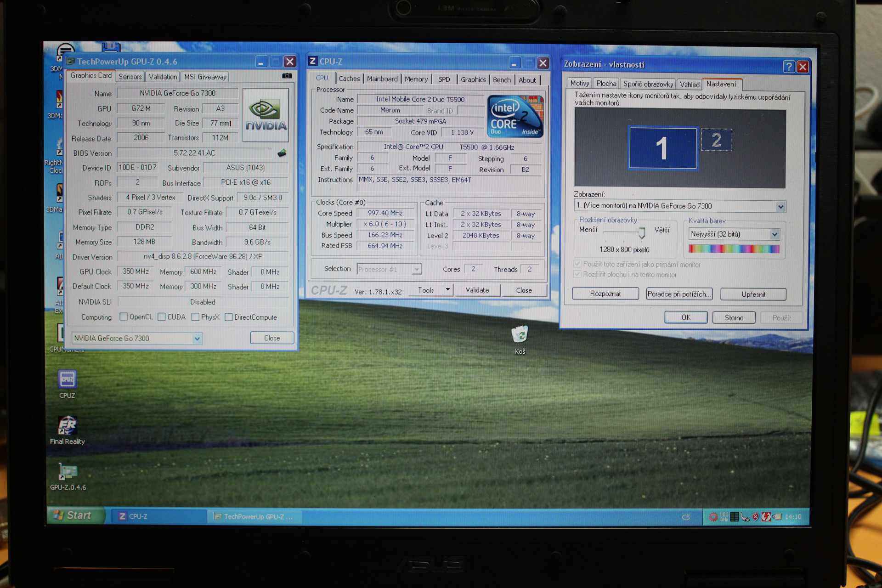The image size is (882, 588).
Task: Enable the OpenCL checkbox
Action: tap(124, 317)
